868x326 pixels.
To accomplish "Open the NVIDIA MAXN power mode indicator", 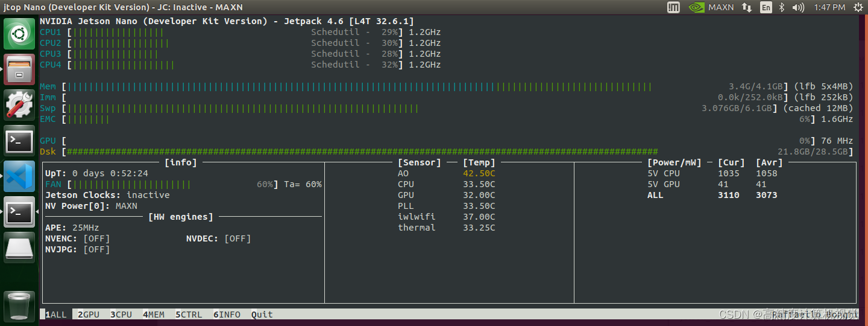I will coord(712,7).
